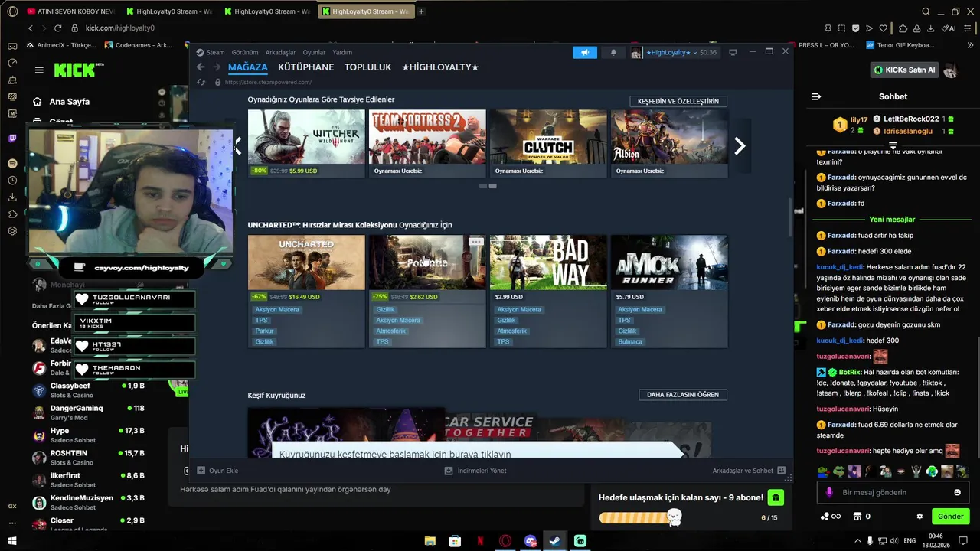
Task: Show next recommended games carousel arrow
Action: [x=740, y=146]
